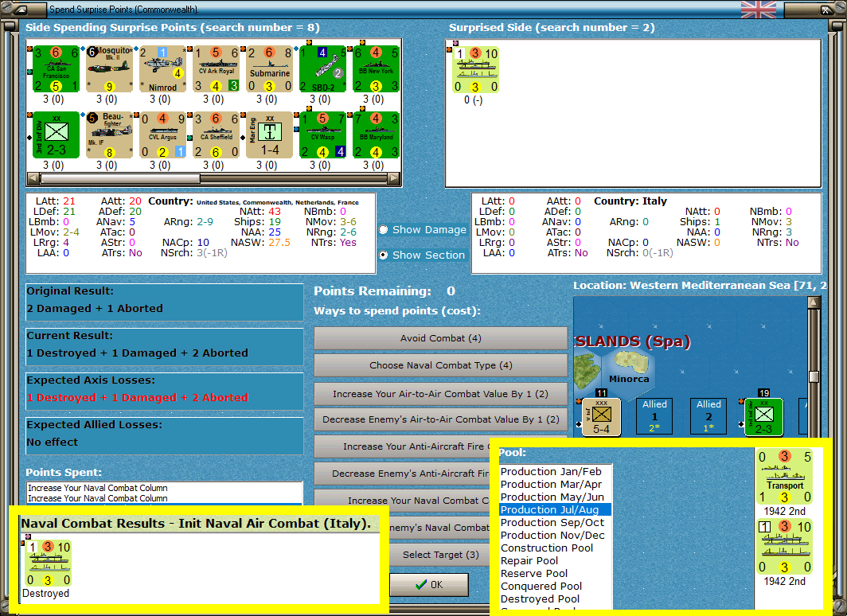847x616 pixels.
Task: Click Increase Your Air-to-Air Combat Value button
Action: click(441, 394)
